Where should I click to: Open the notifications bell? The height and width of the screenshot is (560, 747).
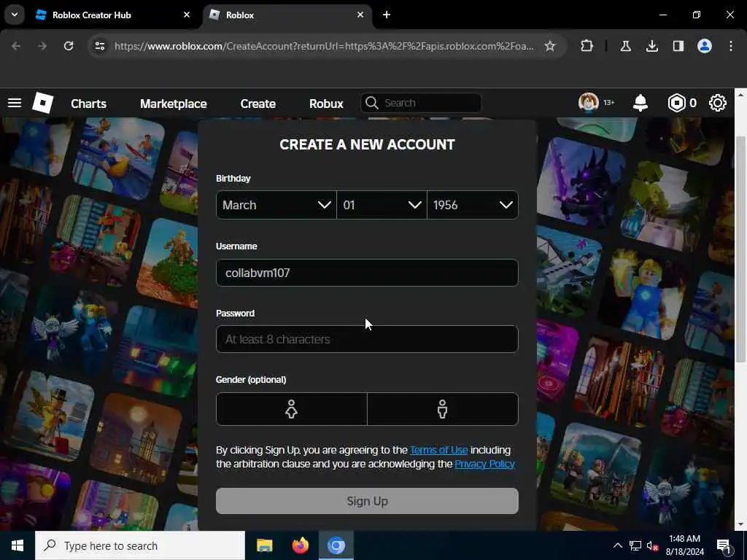point(640,103)
